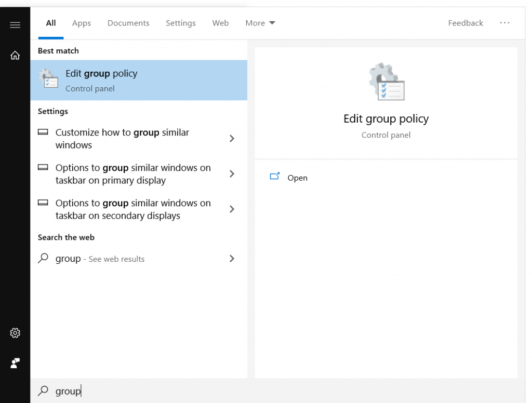Click the icon beside primary display taskbar option
Viewport: 532px width, 403px height.
(43, 167)
